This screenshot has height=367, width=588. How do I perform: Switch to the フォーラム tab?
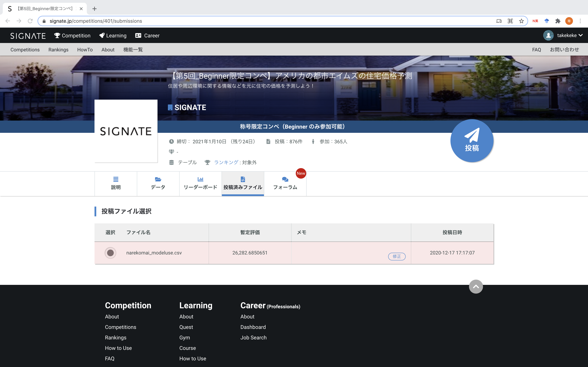point(285,183)
